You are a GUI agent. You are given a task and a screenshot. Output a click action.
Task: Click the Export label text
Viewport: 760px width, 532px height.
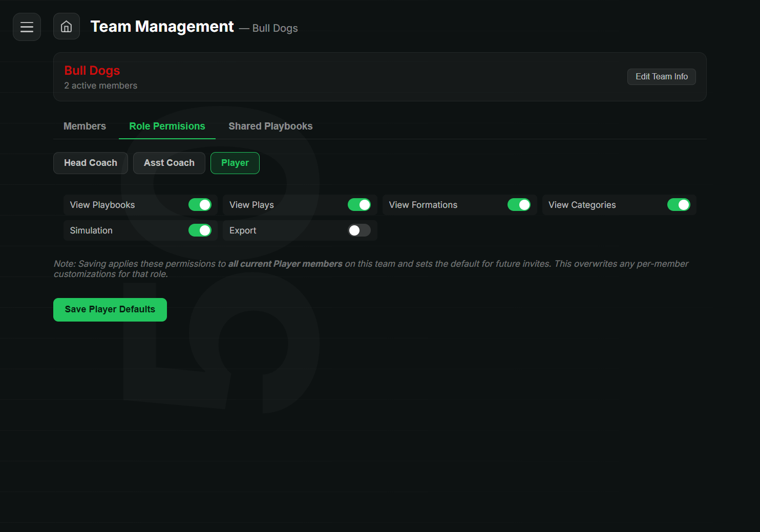(x=243, y=230)
